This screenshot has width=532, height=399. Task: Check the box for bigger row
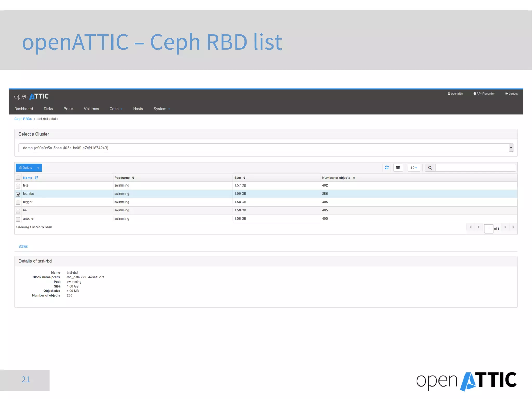click(18, 202)
